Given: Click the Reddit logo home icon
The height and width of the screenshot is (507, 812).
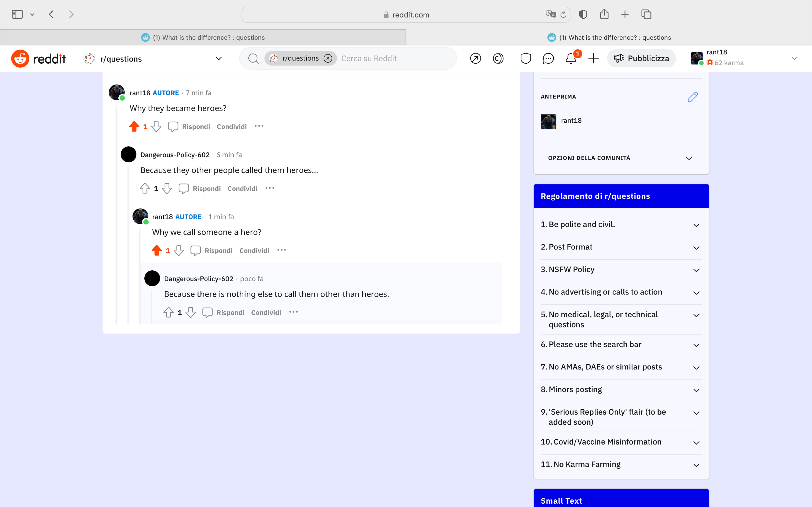Looking at the screenshot, I should [x=20, y=59].
